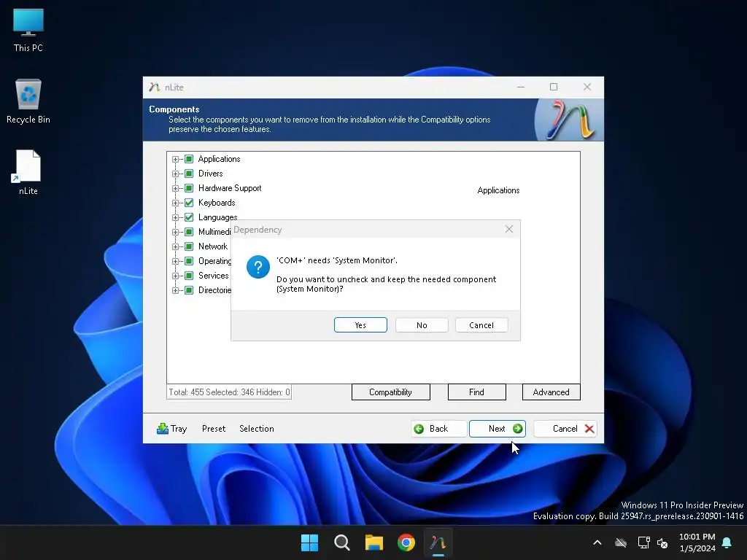The height and width of the screenshot is (560, 747).
Task: Select the Languages tree label
Action: [x=217, y=217]
